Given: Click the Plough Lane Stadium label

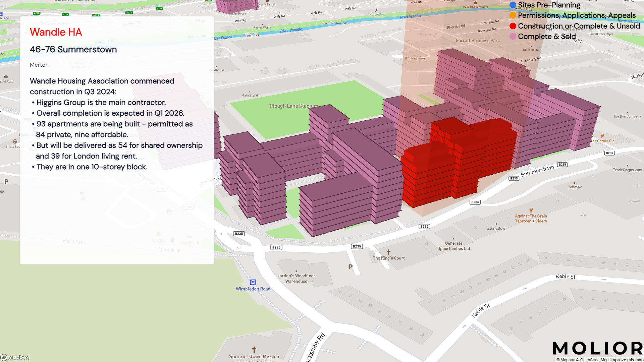Looking at the screenshot, I should 294,106.
